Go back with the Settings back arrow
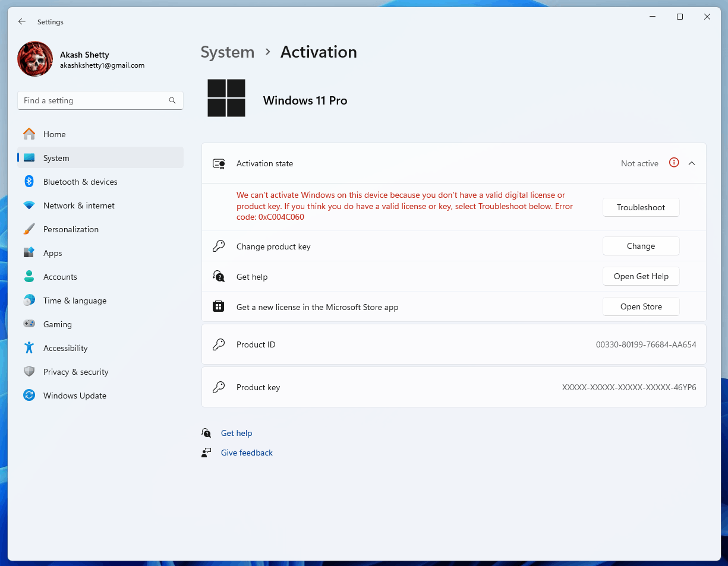The image size is (728, 566). tap(22, 21)
